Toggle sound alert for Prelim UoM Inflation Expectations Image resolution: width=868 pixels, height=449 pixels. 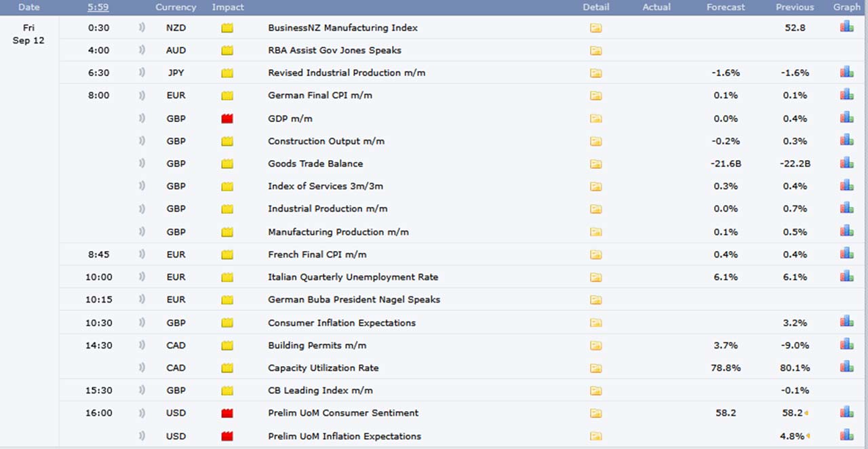142,436
